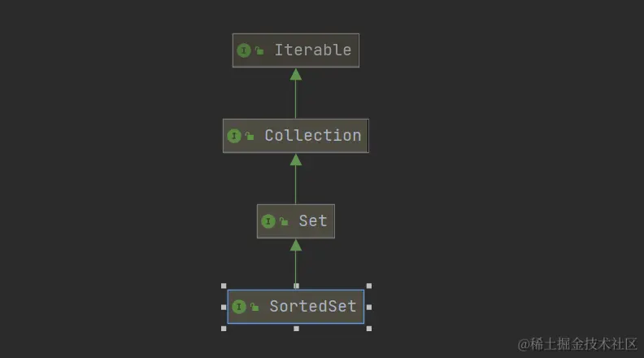Click the green interface icon on Set node
The width and height of the screenshot is (644, 358).
pos(268,221)
